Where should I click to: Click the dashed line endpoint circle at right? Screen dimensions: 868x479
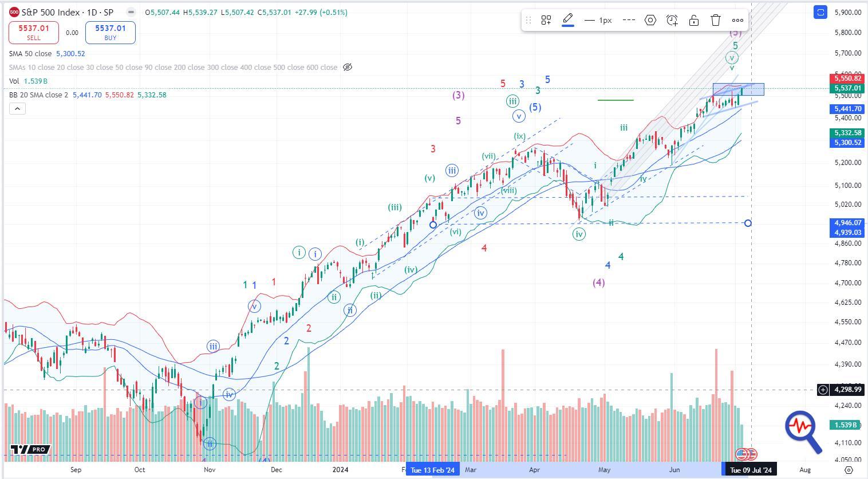(748, 223)
